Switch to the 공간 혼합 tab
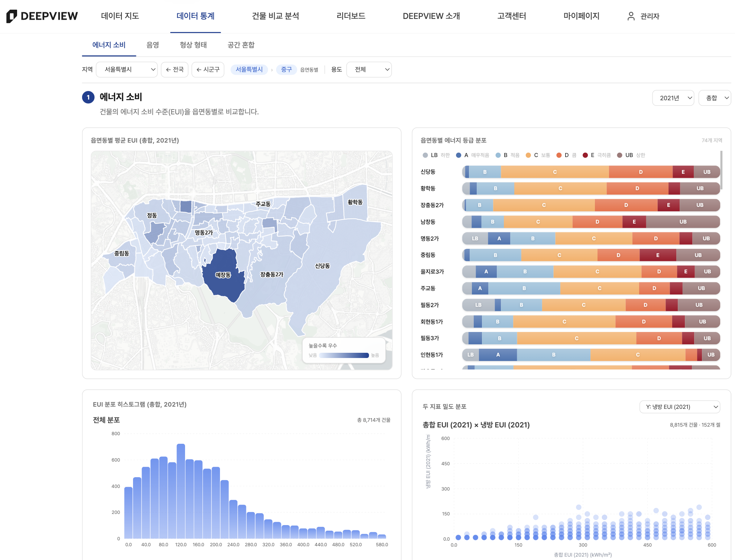Image resolution: width=735 pixels, height=560 pixels. tap(241, 45)
